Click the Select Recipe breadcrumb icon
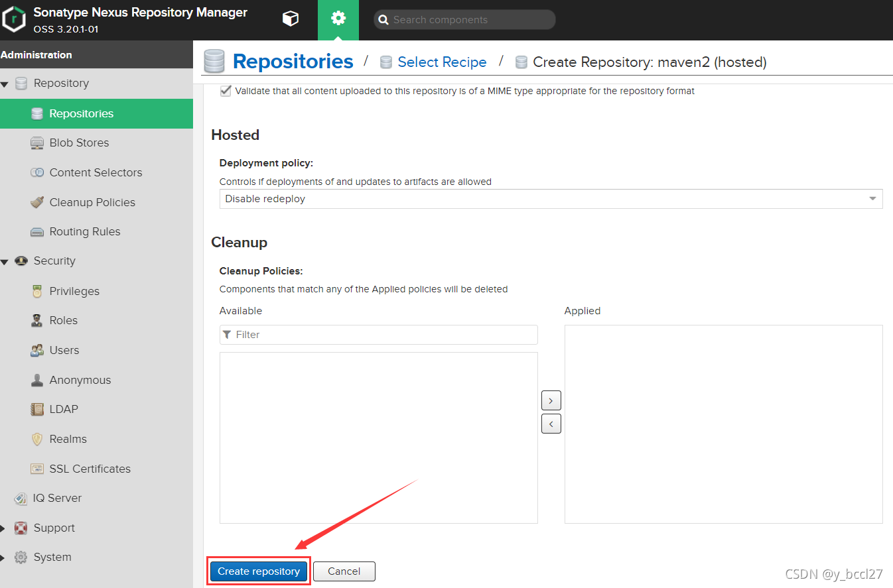 click(x=386, y=62)
